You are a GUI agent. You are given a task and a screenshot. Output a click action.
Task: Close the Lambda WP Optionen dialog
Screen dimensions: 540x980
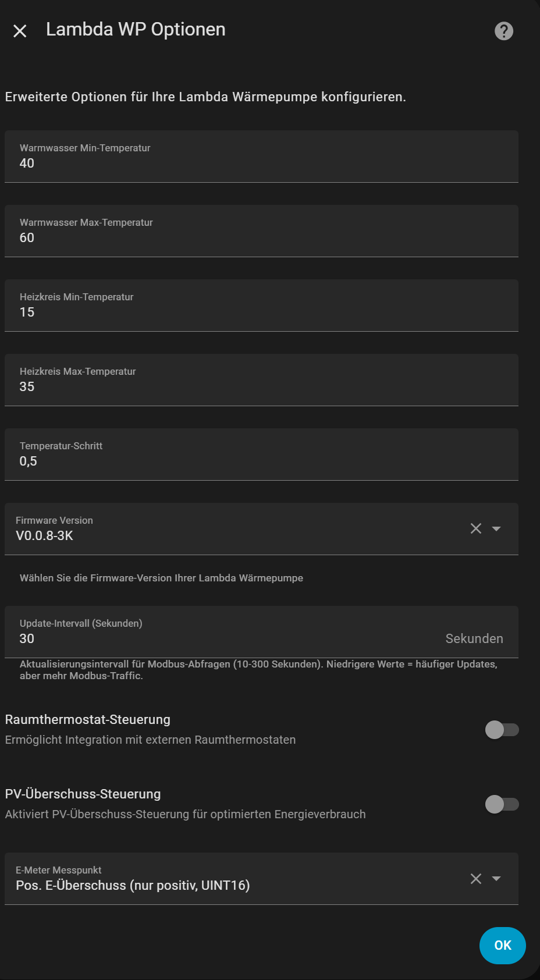(x=20, y=31)
